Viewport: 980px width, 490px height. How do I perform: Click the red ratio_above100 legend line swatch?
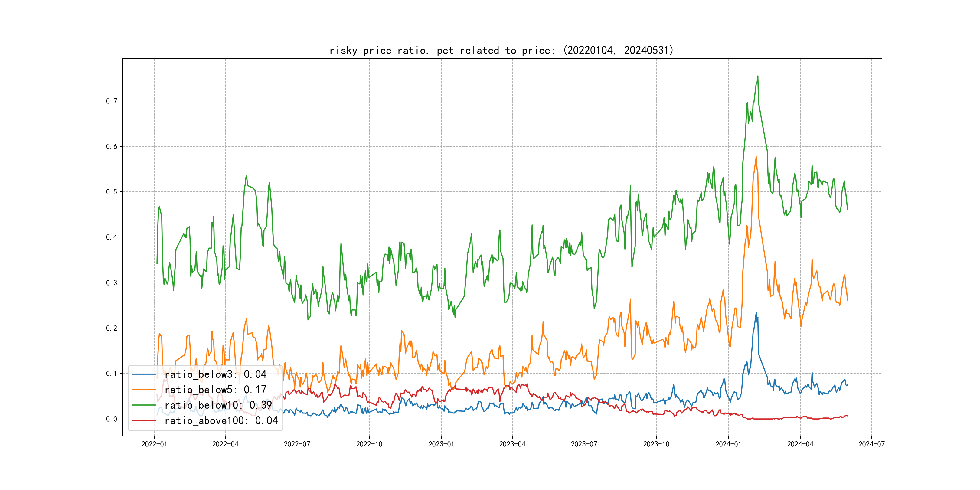pos(144,420)
